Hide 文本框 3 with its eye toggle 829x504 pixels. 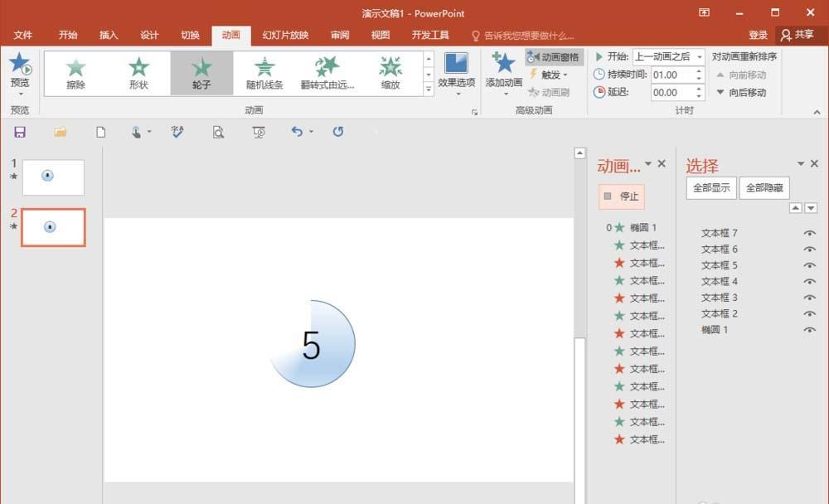[x=810, y=297]
